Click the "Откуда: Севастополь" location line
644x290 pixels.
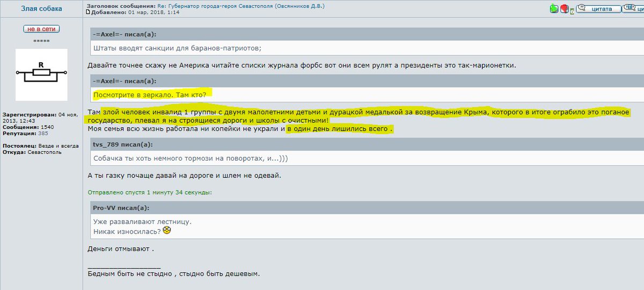click(x=32, y=152)
